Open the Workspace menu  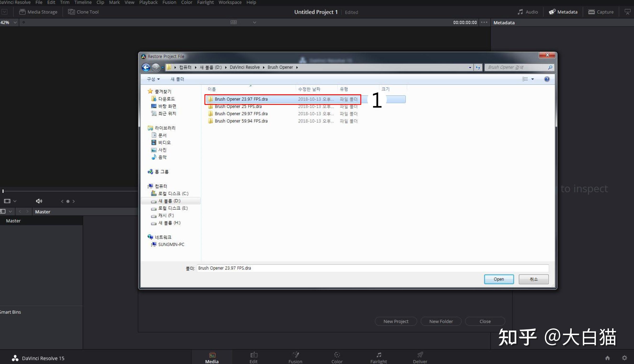pyautogui.click(x=230, y=2)
